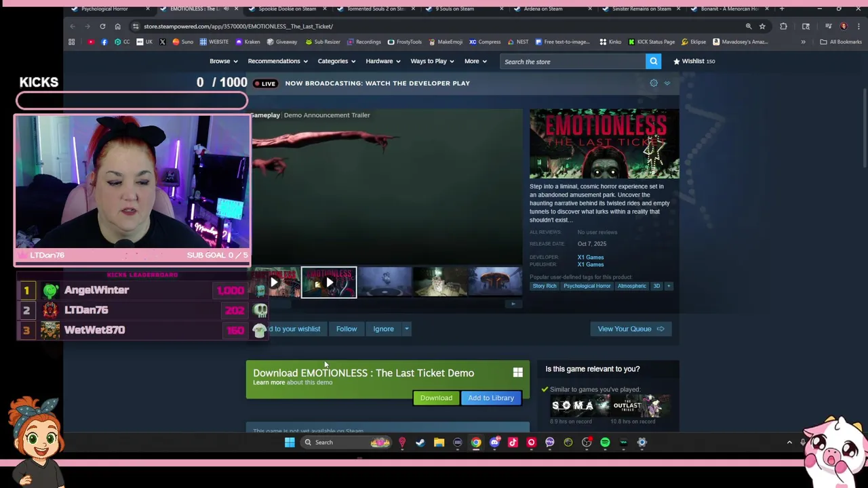Click the Emotionless capsule header image
Viewport: 868px width, 488px height.
pyautogui.click(x=604, y=144)
